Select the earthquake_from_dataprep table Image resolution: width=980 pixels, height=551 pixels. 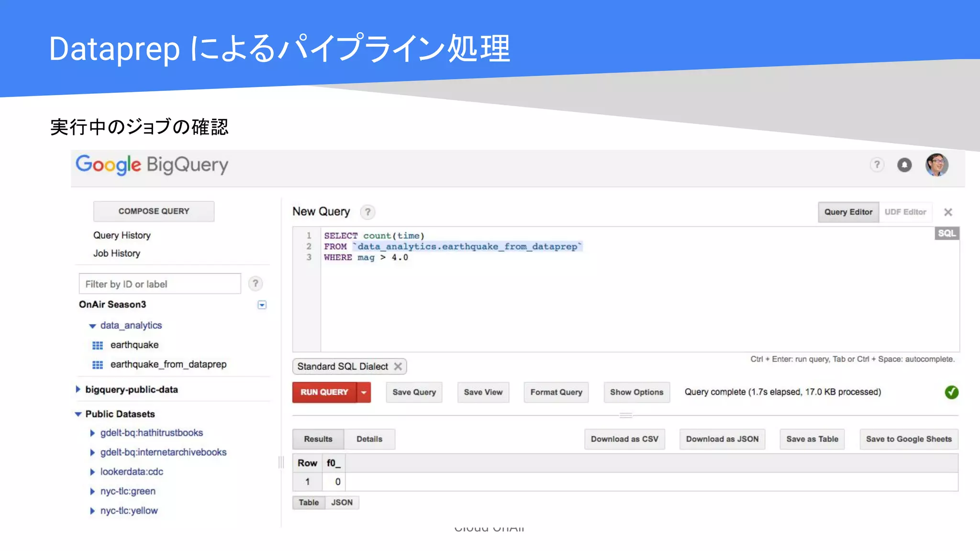168,365
